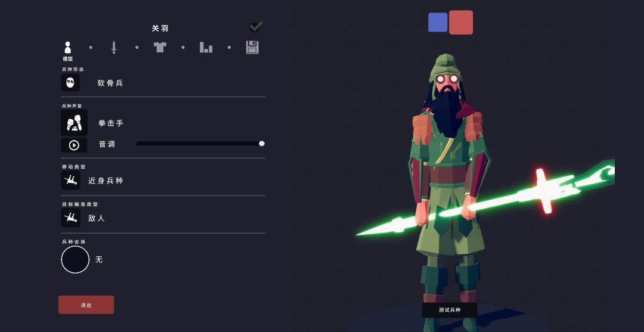Select the blue team color swatch
The height and width of the screenshot is (332, 644).
pos(438,22)
